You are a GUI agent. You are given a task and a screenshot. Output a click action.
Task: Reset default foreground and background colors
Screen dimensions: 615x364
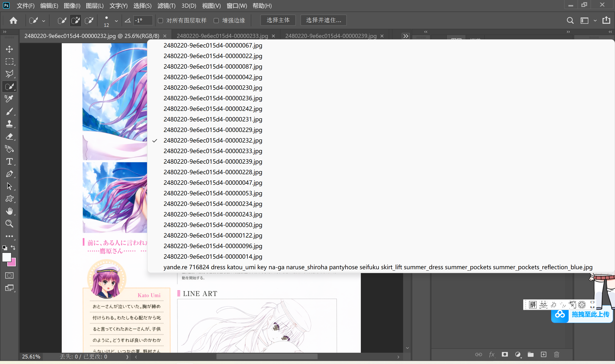coord(5,248)
